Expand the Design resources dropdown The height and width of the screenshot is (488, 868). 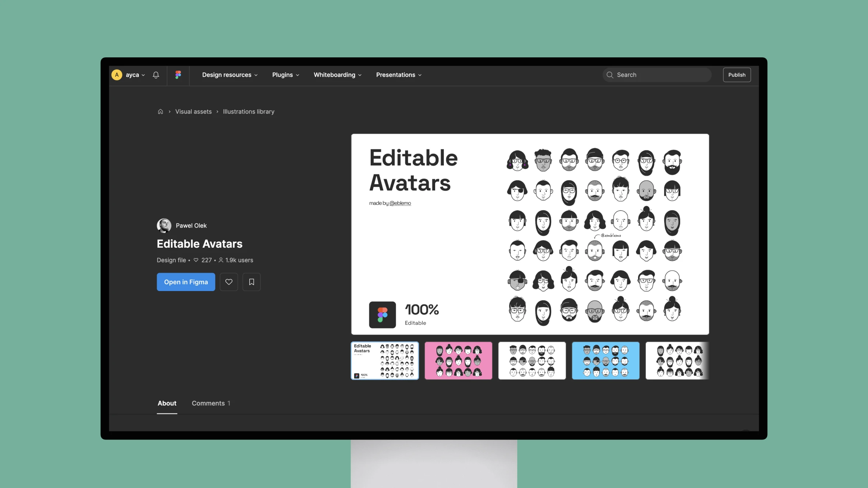[x=230, y=75]
